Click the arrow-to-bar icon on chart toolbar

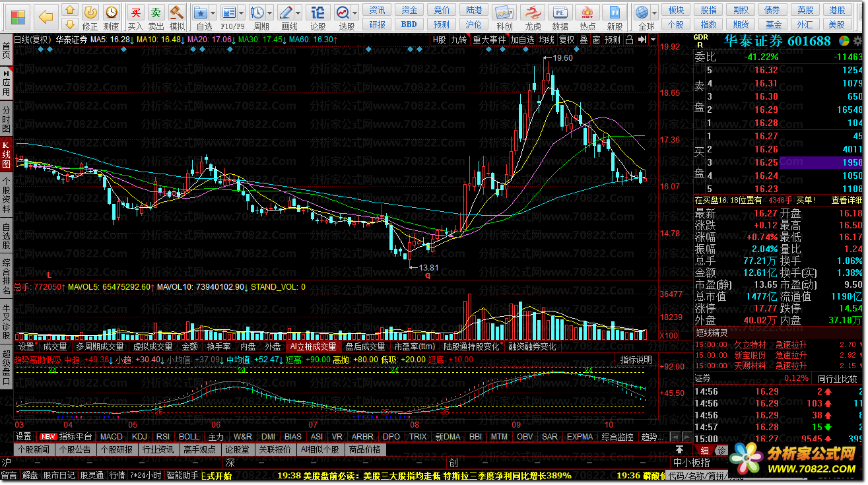pos(641,40)
